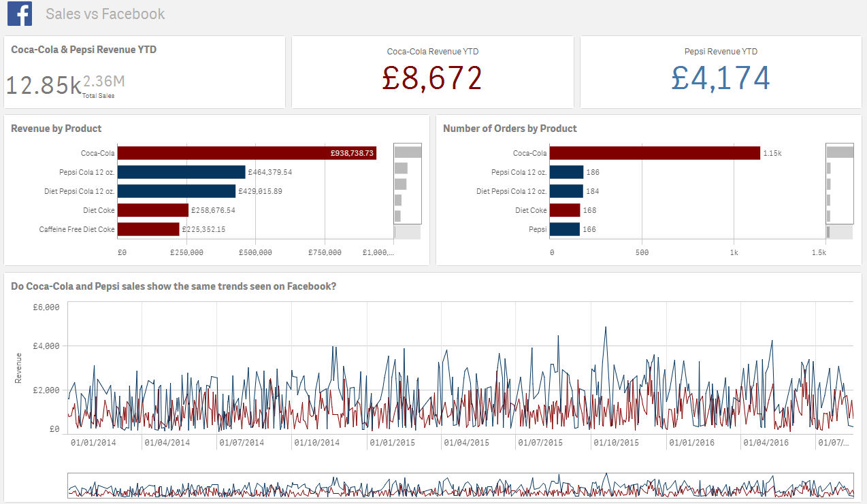
Task: Click the Number of Orders by Product title
Action: (510, 129)
